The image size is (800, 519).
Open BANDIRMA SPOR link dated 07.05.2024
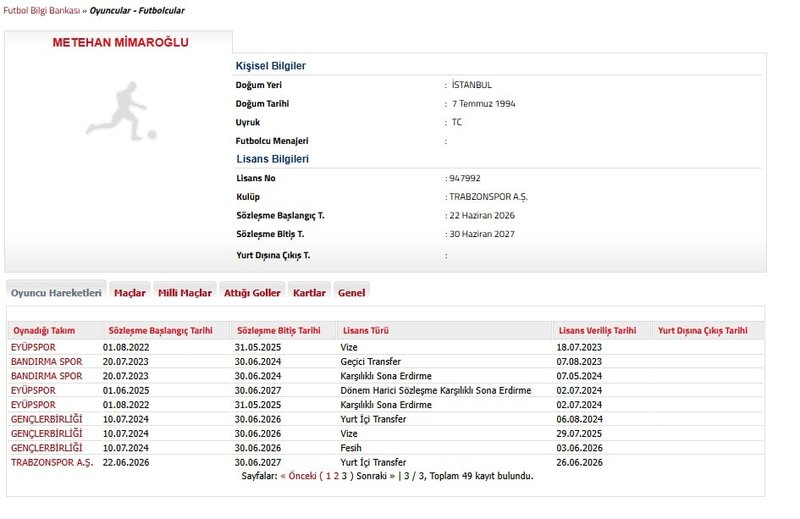coord(46,376)
